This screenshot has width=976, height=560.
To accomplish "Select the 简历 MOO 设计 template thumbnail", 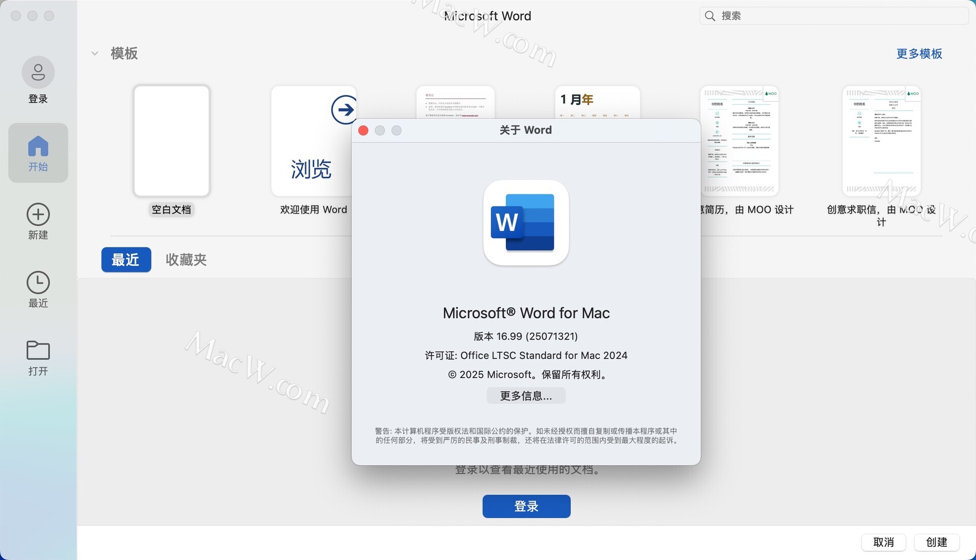I will tap(740, 141).
